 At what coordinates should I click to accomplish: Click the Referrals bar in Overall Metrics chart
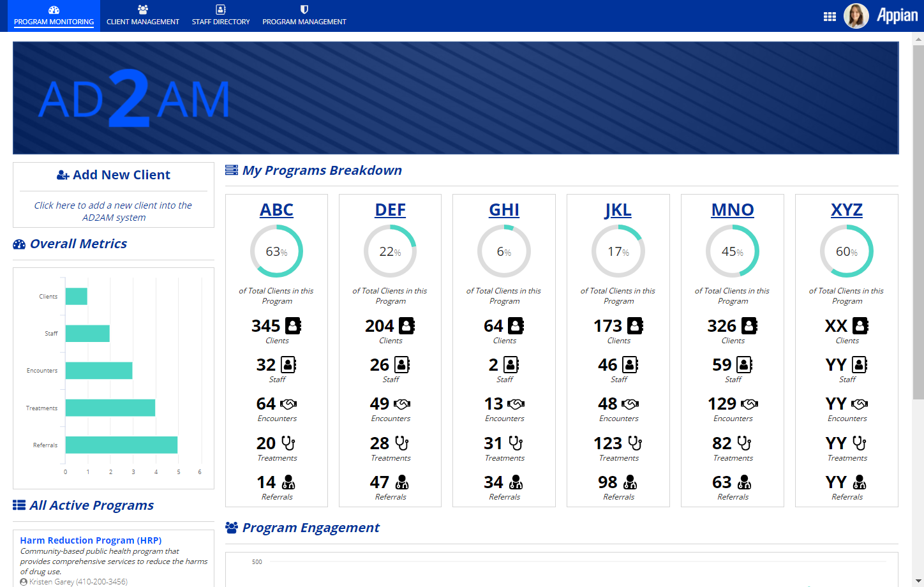(x=121, y=445)
